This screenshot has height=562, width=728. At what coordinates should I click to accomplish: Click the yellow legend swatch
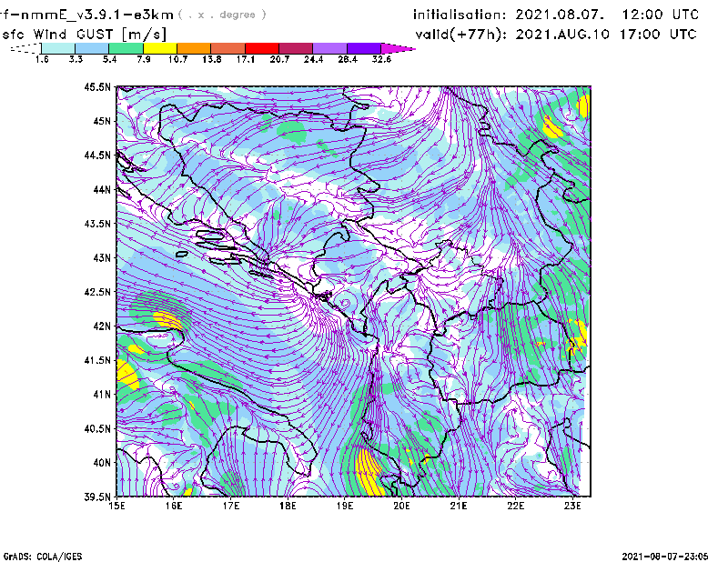pos(160,48)
